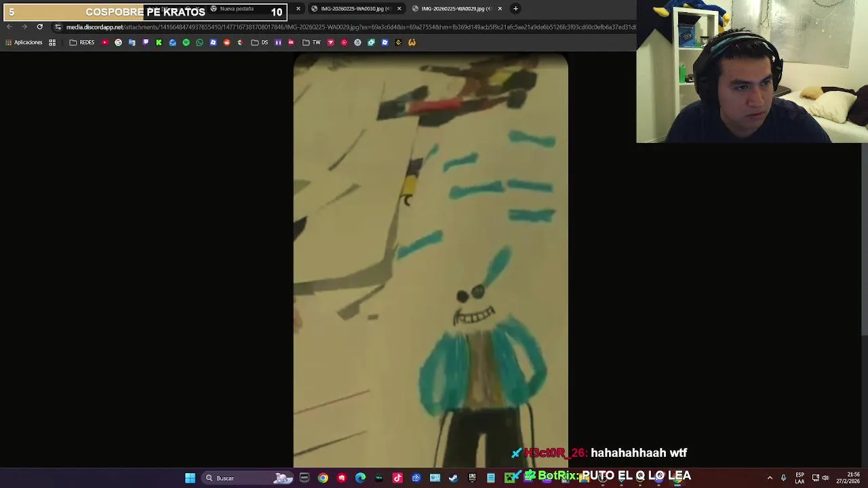Image resolution: width=868 pixels, height=488 pixels.
Task: Open the network tray icon
Action: pos(815,478)
